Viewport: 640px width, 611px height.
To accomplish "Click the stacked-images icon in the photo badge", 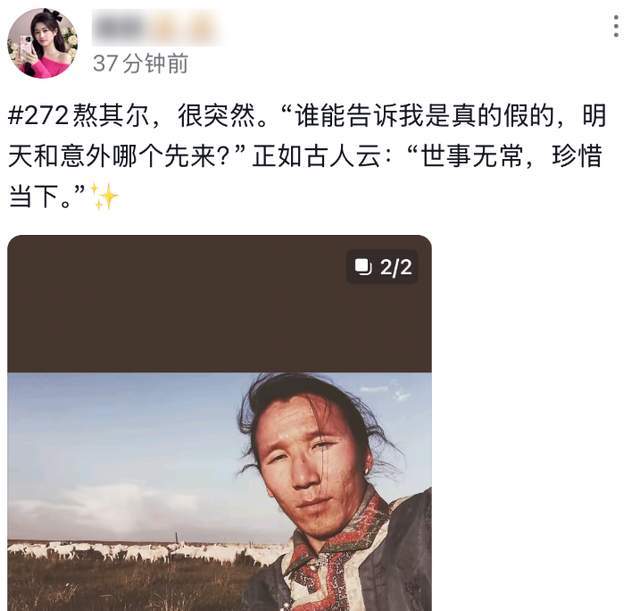I will click(x=363, y=267).
